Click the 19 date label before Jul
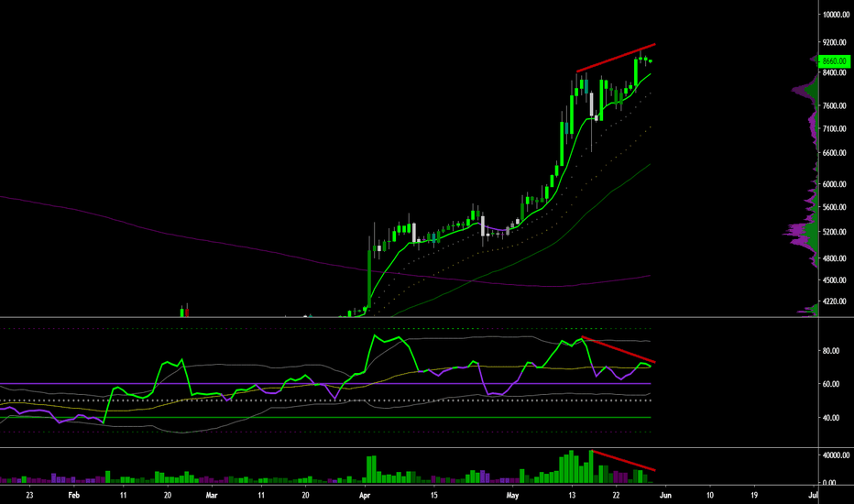This screenshot has height=504, width=854. [754, 495]
